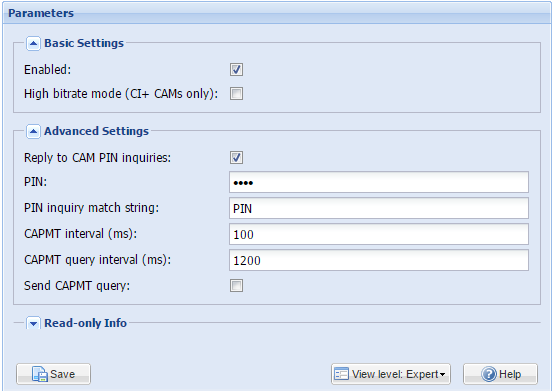Open Help with the Help button

tap(500, 374)
